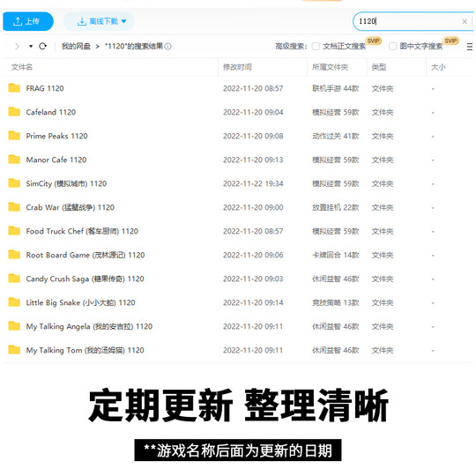Click the folder icon of Candy Crush Saga
476x476 pixels.
pyautogui.click(x=14, y=279)
